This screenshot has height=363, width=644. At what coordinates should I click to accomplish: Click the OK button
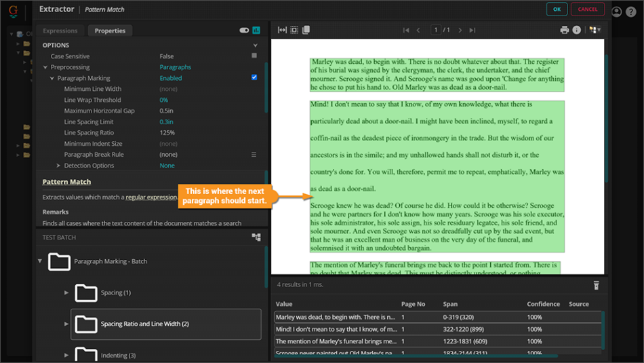coord(557,9)
